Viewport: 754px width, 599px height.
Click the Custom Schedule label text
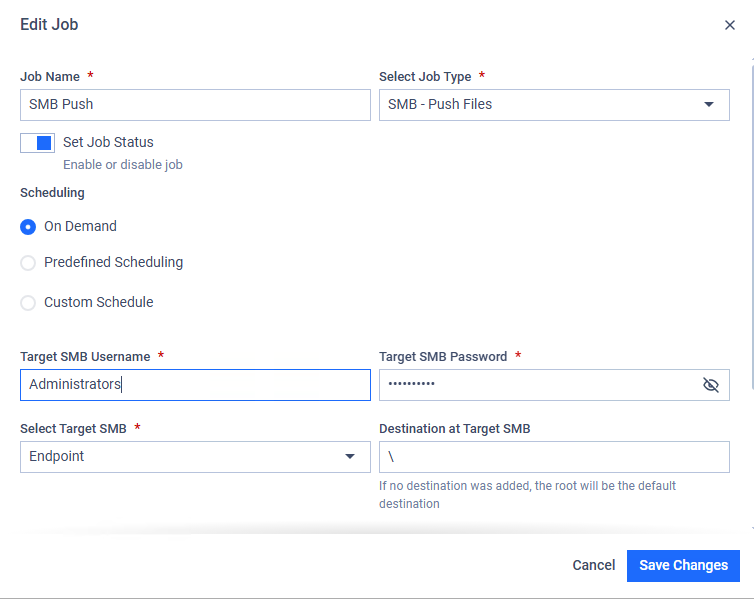(x=99, y=302)
